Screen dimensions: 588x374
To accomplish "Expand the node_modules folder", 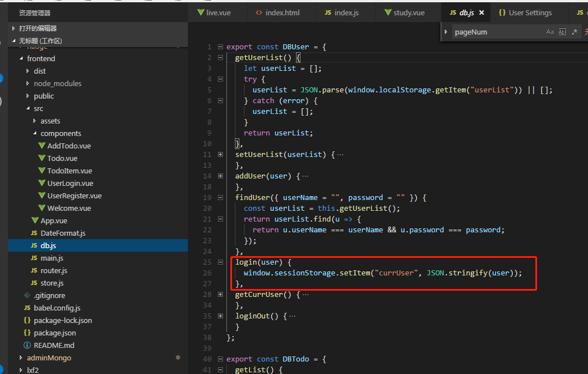I will pos(57,83).
